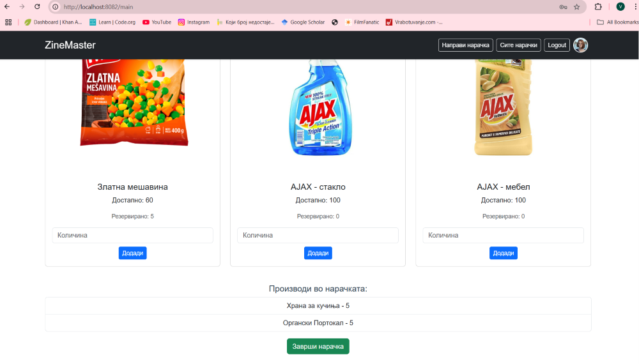
Task: Open the All Bookmarks folder
Action: [x=617, y=22]
